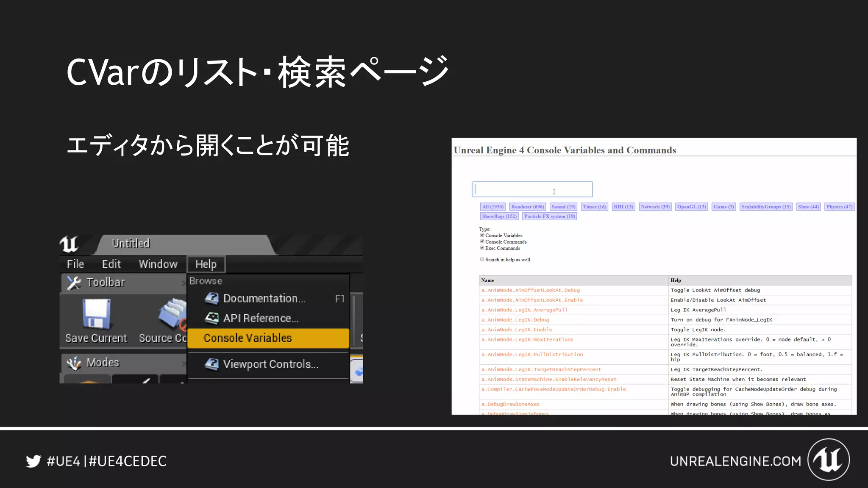868x488 pixels.
Task: Open a.AnimNode.StateMachine.EnableRelevancyReset entry
Action: coord(549,379)
